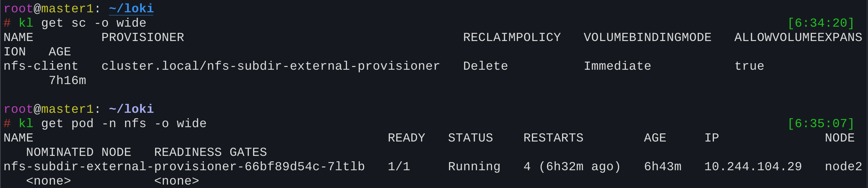Click the 7h16m storage class age
The height and width of the screenshot is (188, 868).
67,81
